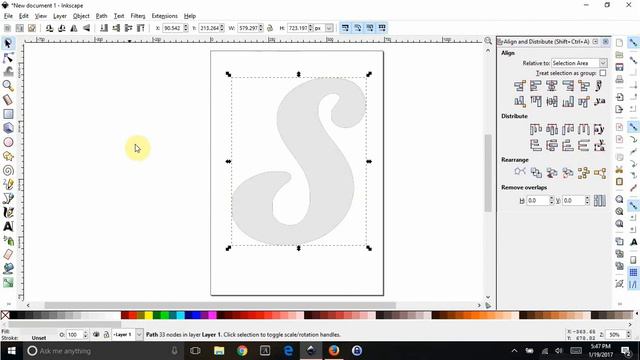Screen dimensions: 640x360
Task: Click W width spinner arrows
Action: point(261,28)
